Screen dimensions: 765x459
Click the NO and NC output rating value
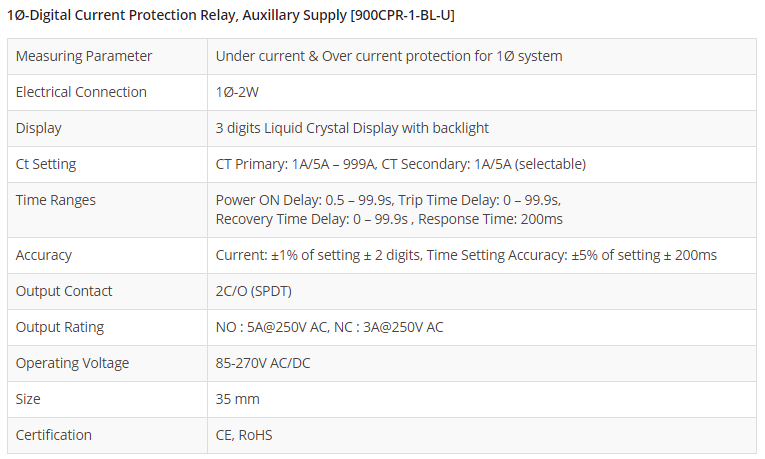[x=329, y=327]
